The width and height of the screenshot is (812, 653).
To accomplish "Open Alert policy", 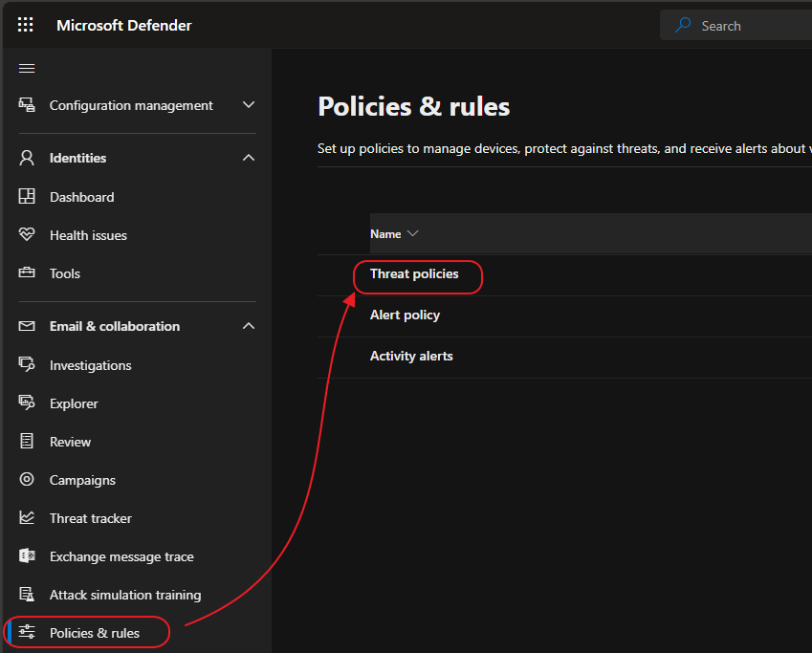I will coord(405,315).
